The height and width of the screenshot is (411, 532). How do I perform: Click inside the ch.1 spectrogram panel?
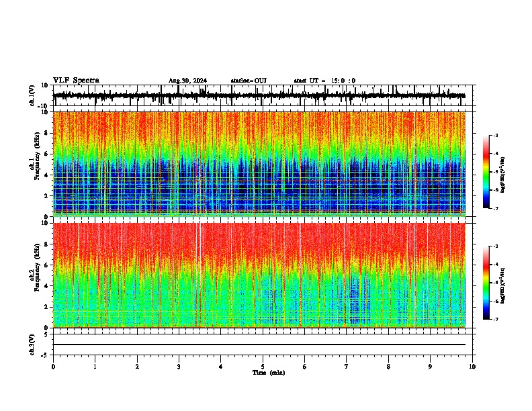pyautogui.click(x=259, y=164)
